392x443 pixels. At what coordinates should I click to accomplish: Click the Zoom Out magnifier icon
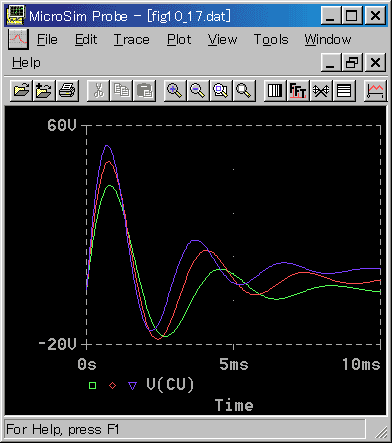[198, 90]
